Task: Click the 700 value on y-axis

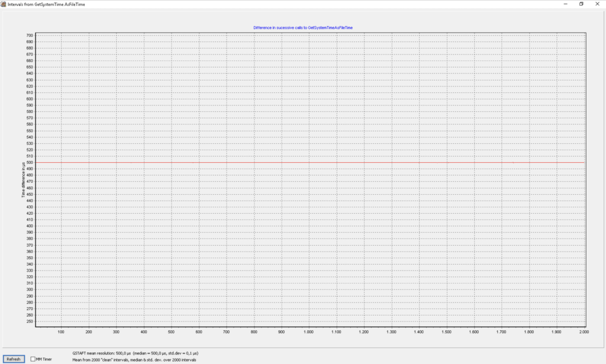Action: 30,36
